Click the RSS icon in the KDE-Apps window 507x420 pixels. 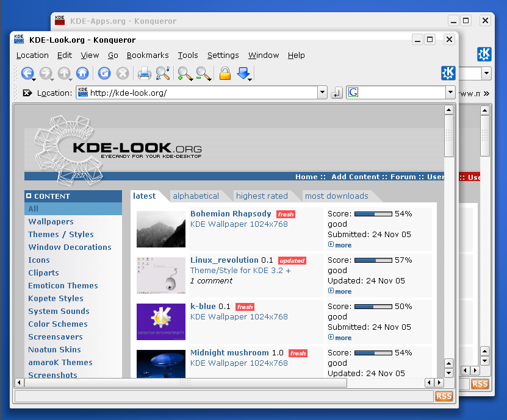pos(480,384)
